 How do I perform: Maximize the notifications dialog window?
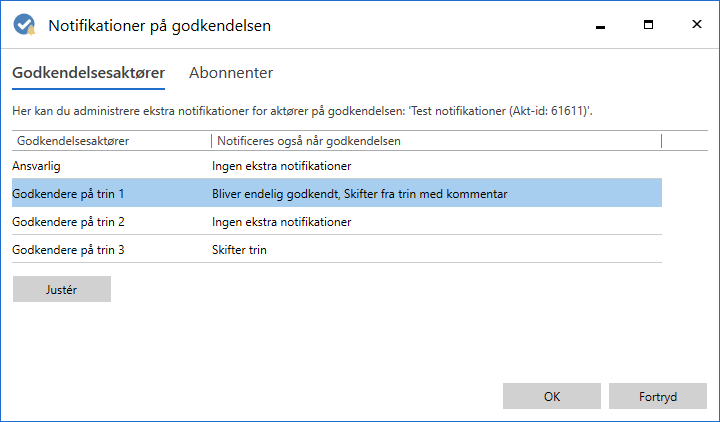coord(648,24)
